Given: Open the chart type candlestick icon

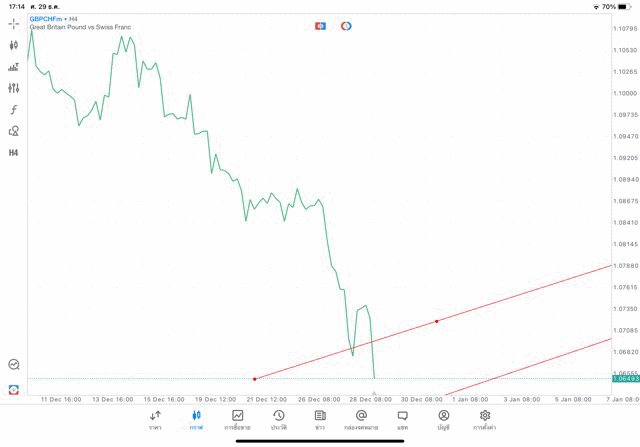Looking at the screenshot, I should coord(13,45).
